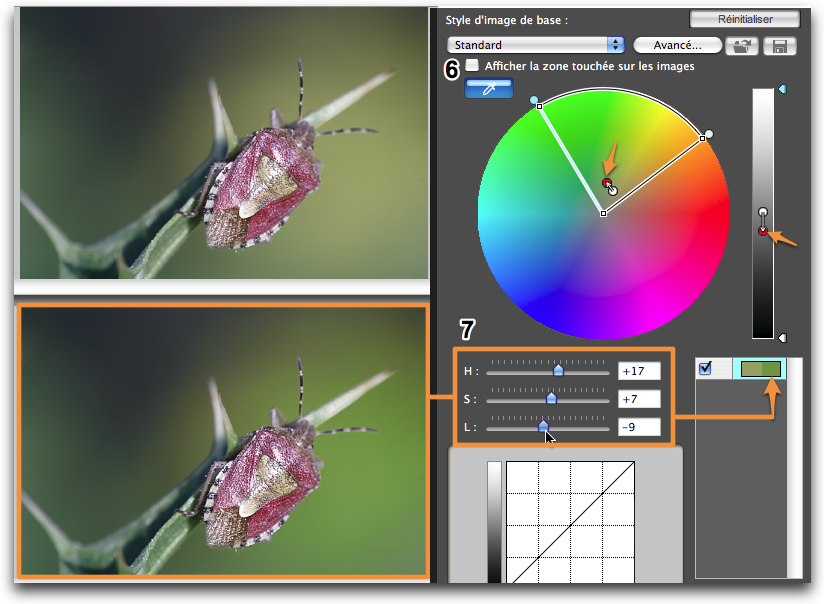Viewport: 824px width, 604px height.
Task: Click the adjusted insect preview image
Action: coord(224,441)
